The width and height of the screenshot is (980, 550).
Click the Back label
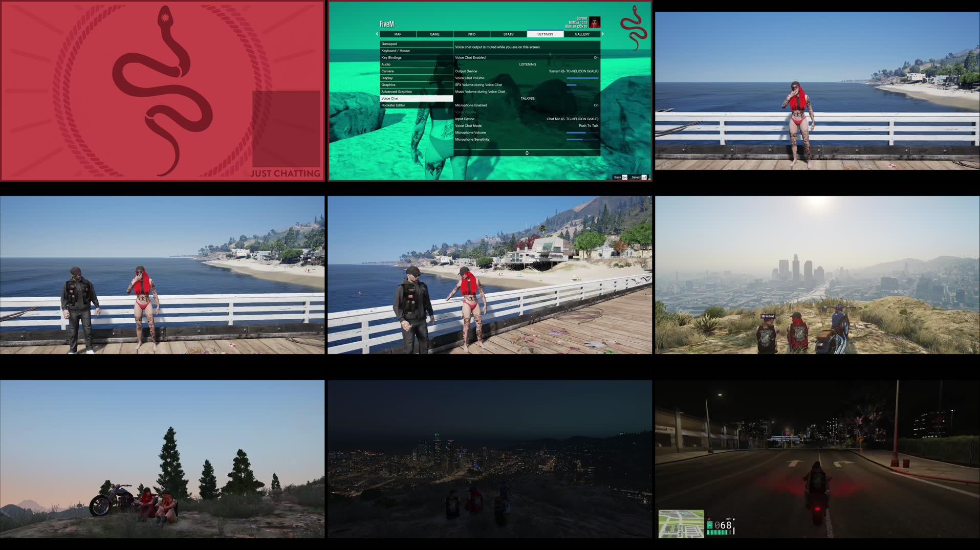pos(617,178)
